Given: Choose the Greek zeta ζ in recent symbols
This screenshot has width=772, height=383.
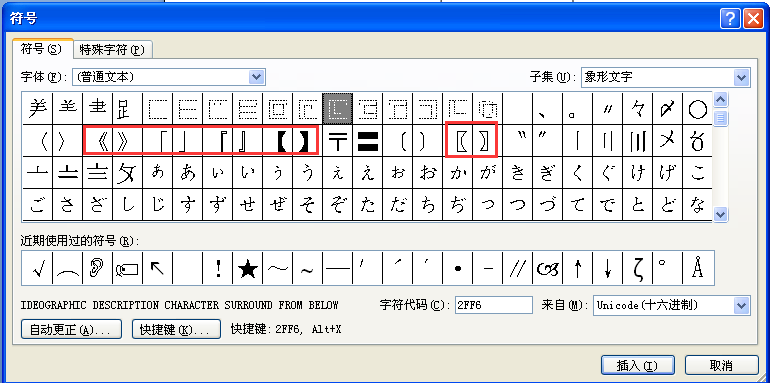Looking at the screenshot, I should (x=638, y=268).
